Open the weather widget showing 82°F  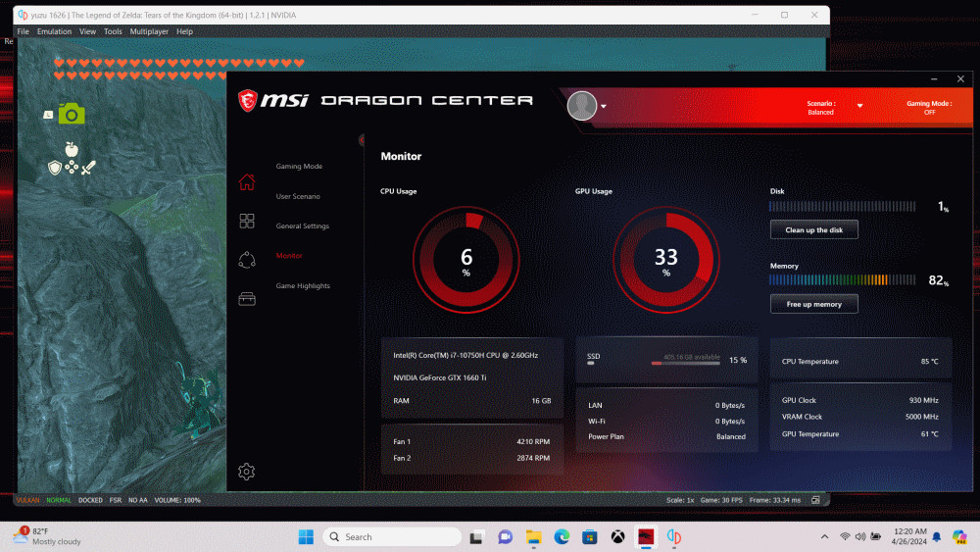coord(47,536)
